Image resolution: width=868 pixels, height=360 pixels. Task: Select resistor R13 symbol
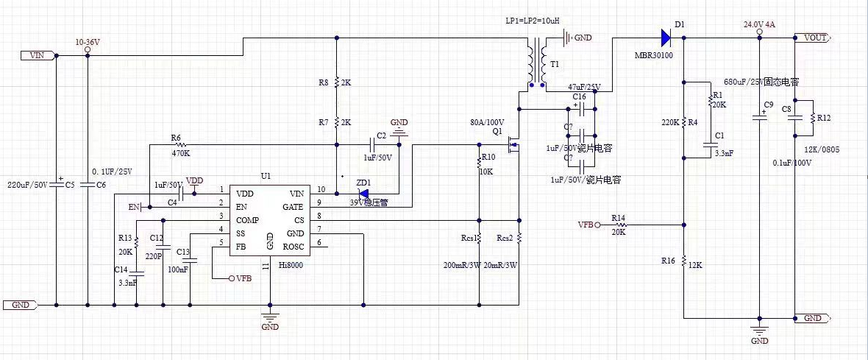pos(136,244)
